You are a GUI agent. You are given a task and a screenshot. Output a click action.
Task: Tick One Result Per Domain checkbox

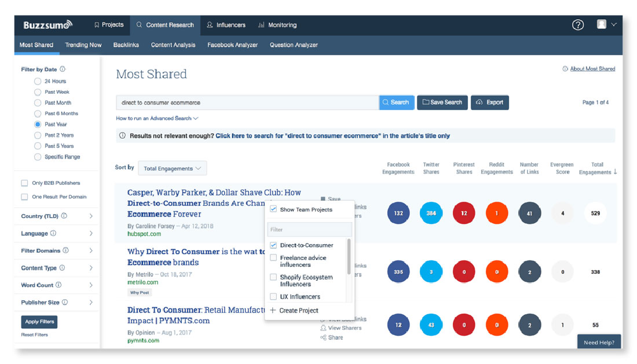coord(24,197)
